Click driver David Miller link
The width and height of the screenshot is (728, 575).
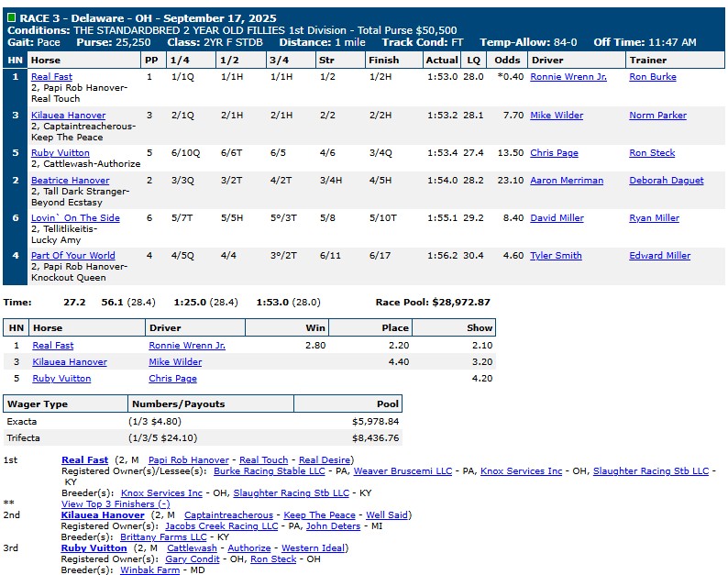[x=557, y=218]
